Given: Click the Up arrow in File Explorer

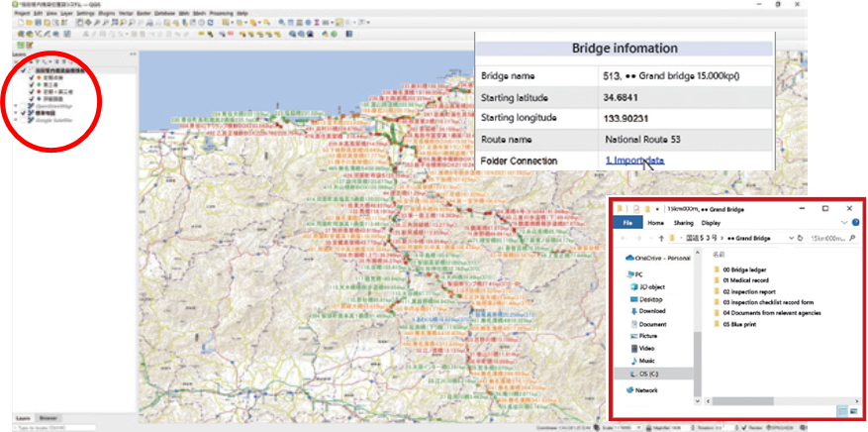Looking at the screenshot, I should pos(660,239).
